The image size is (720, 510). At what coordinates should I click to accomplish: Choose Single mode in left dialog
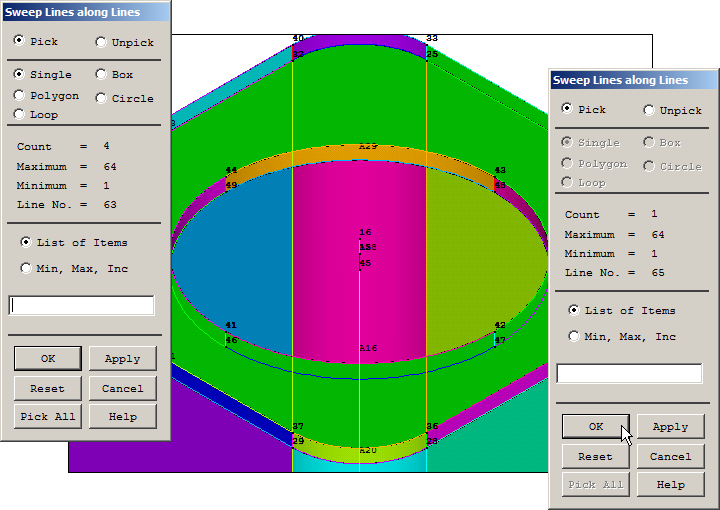pos(19,74)
